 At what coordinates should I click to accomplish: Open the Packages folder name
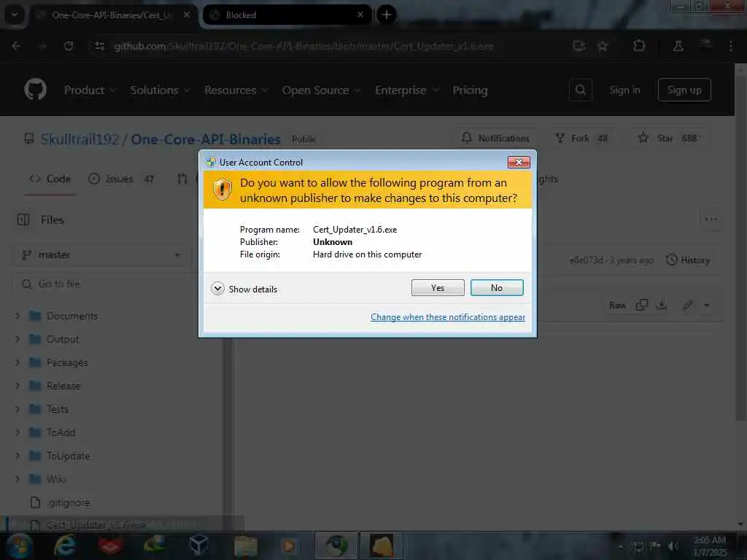click(x=67, y=362)
